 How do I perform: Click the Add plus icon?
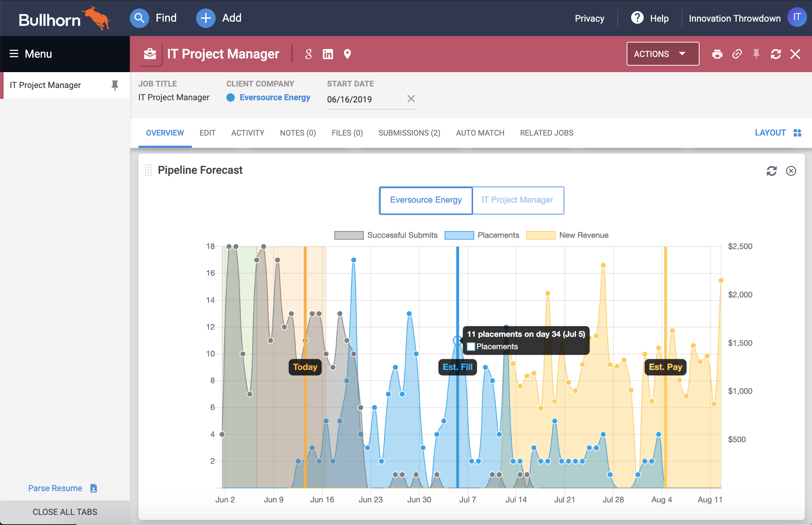click(x=206, y=18)
